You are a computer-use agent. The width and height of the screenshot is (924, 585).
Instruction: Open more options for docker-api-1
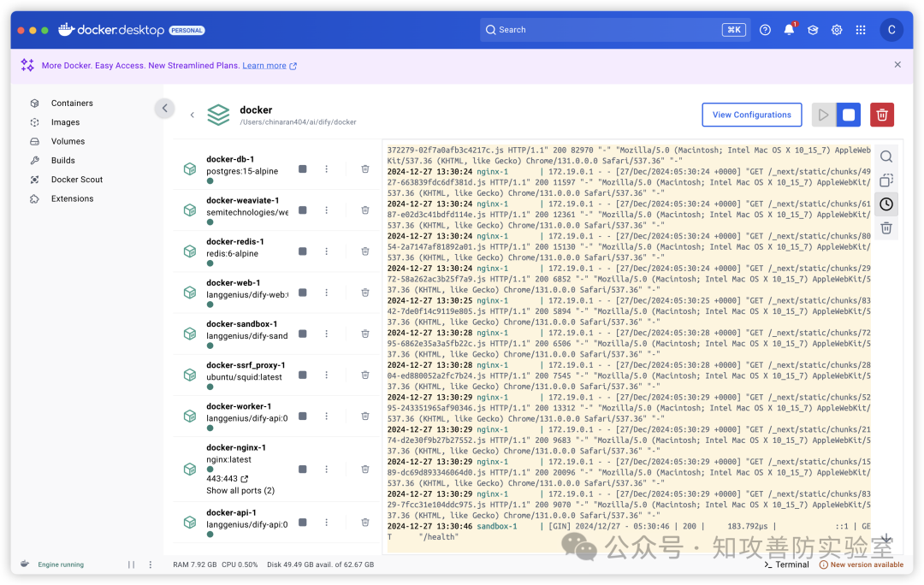pos(327,523)
